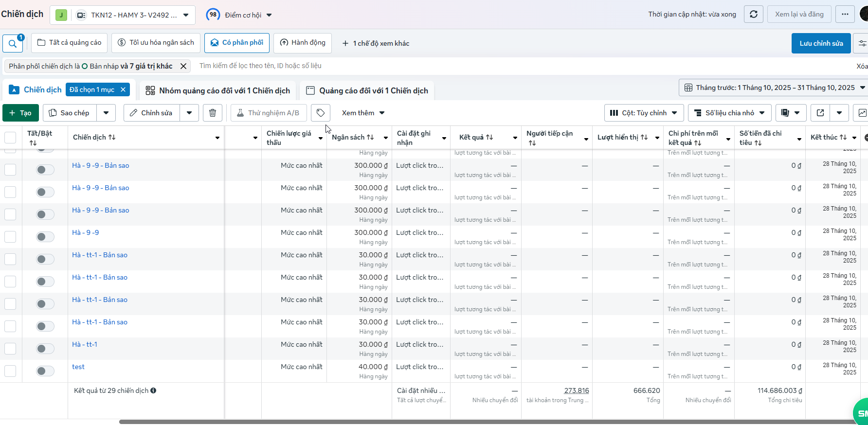Open the 'Số liệu chia nhỏ' breakdown dropdown
Image resolution: width=868 pixels, height=425 pixels.
pyautogui.click(x=730, y=113)
